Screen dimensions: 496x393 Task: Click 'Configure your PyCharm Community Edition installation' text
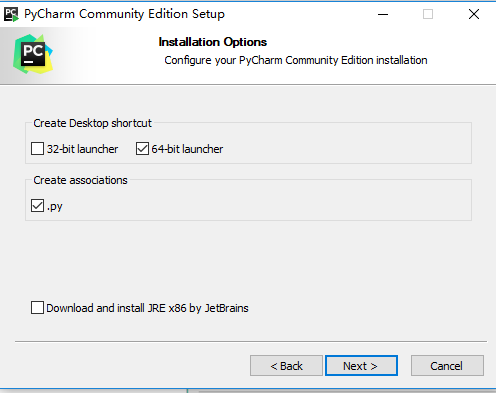click(296, 60)
